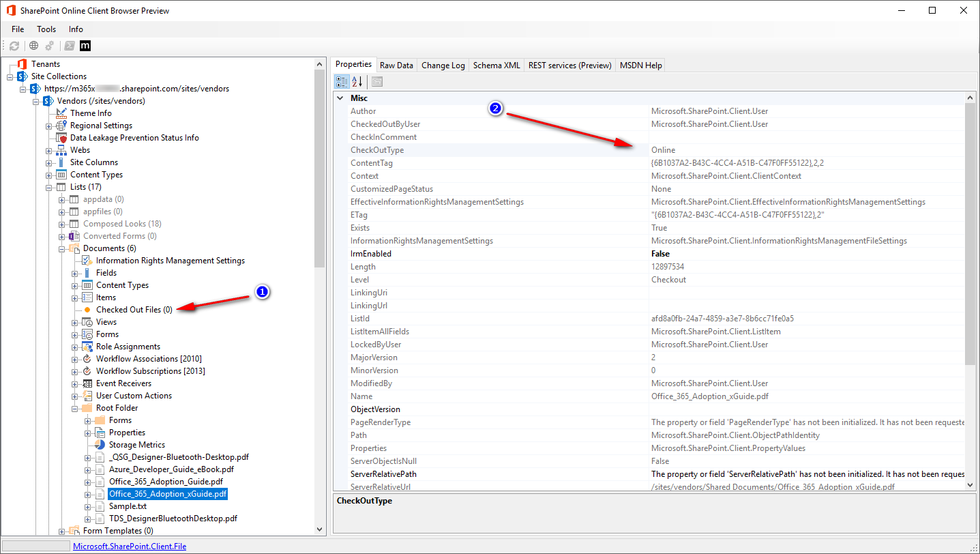The height and width of the screenshot is (554, 980).
Task: Click the Data Leakage Prevention shield icon
Action: (x=62, y=138)
